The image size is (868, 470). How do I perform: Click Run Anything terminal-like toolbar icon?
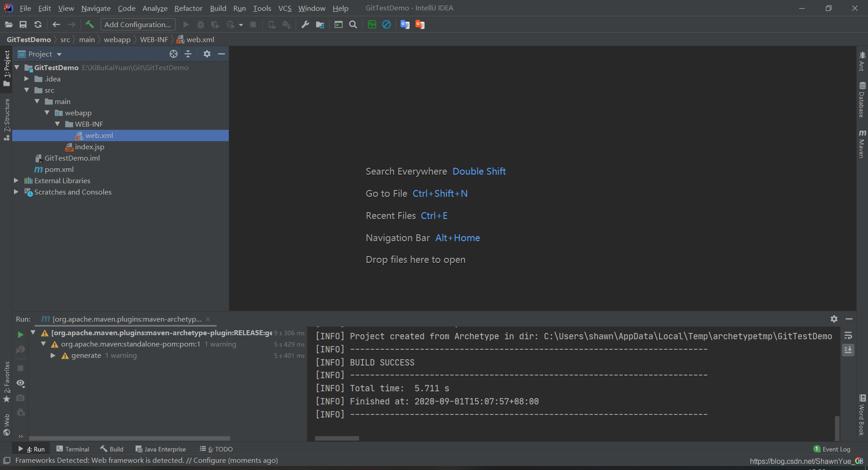click(338, 24)
